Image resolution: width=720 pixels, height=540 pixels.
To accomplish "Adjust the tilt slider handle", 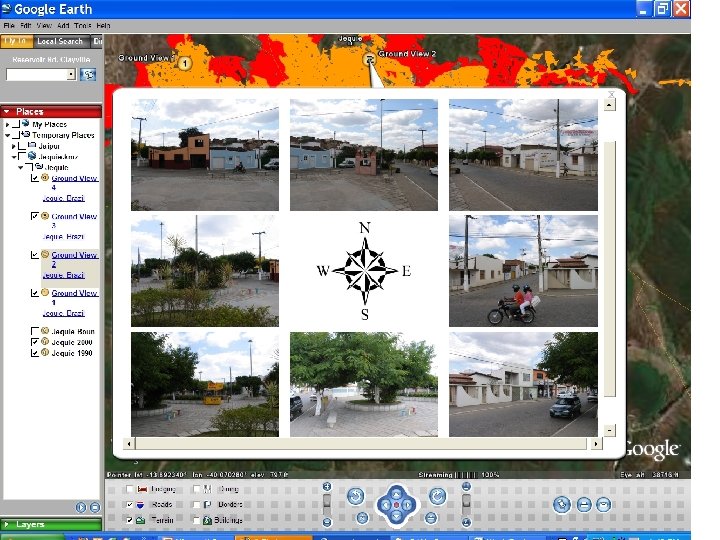I will (466, 501).
